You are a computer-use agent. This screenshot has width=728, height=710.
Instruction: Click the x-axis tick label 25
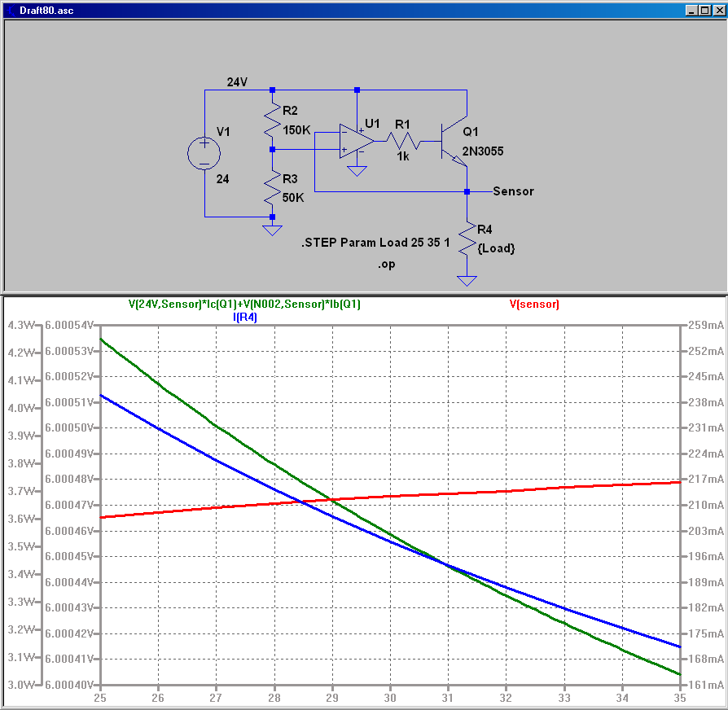coord(100,698)
